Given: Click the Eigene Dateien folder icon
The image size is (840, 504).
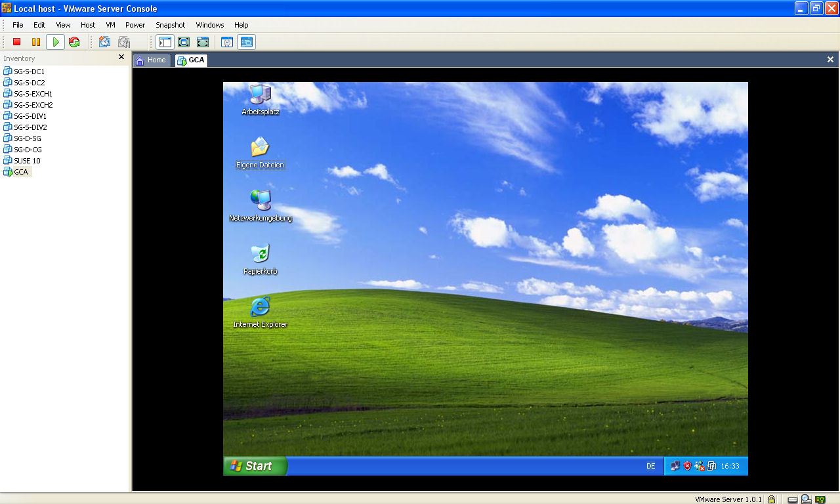Looking at the screenshot, I should (x=260, y=153).
